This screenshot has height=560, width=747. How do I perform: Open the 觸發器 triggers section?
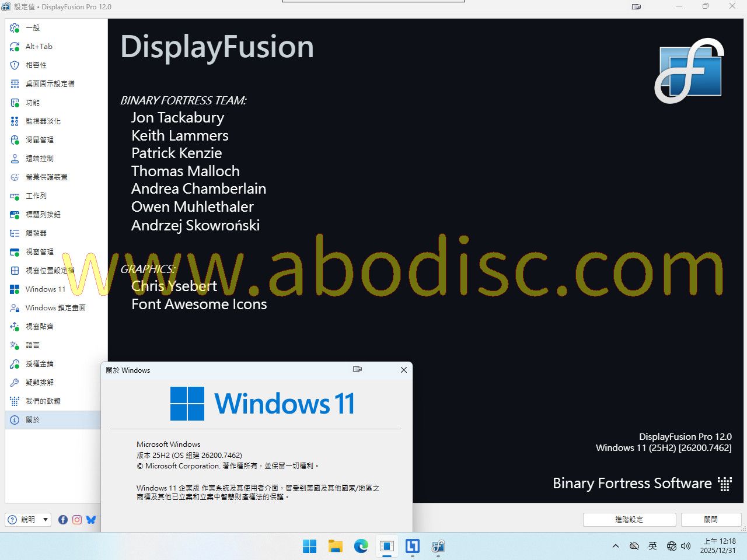36,233
